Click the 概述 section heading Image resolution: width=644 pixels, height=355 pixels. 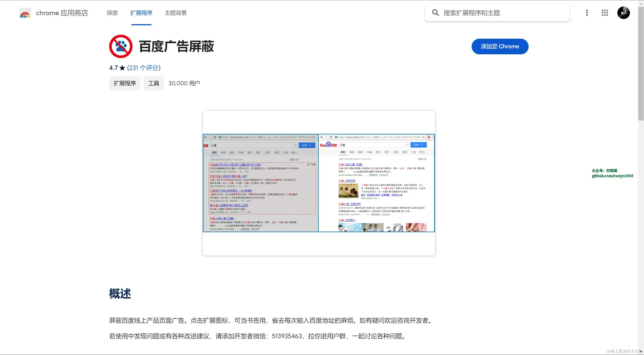pos(120,294)
